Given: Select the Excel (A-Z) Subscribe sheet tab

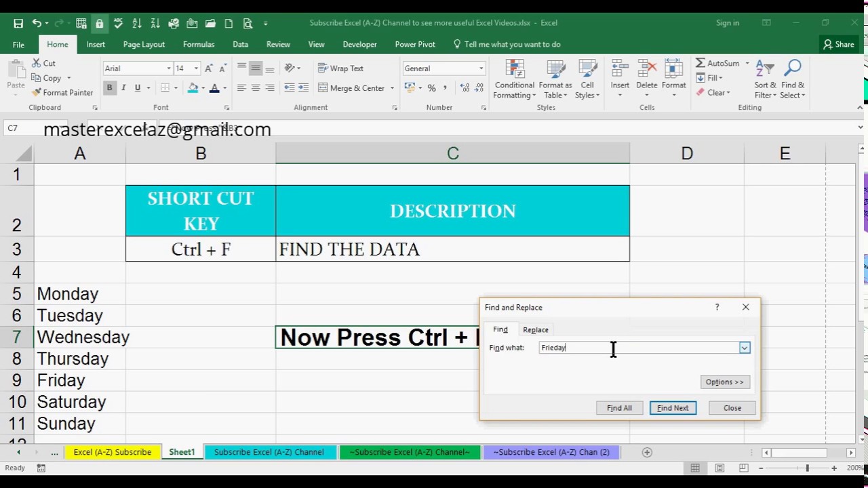Looking at the screenshot, I should click(113, 452).
